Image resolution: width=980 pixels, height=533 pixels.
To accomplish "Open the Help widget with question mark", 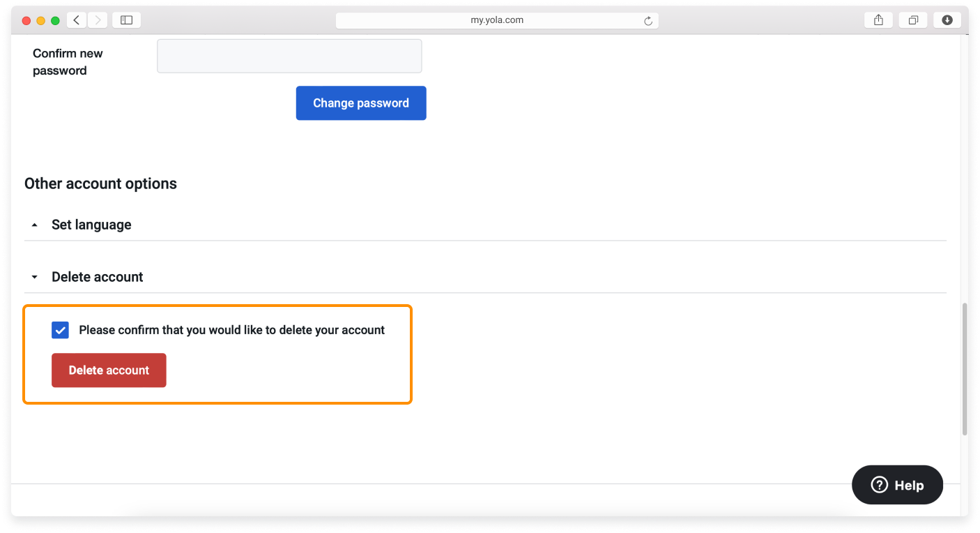I will point(897,485).
